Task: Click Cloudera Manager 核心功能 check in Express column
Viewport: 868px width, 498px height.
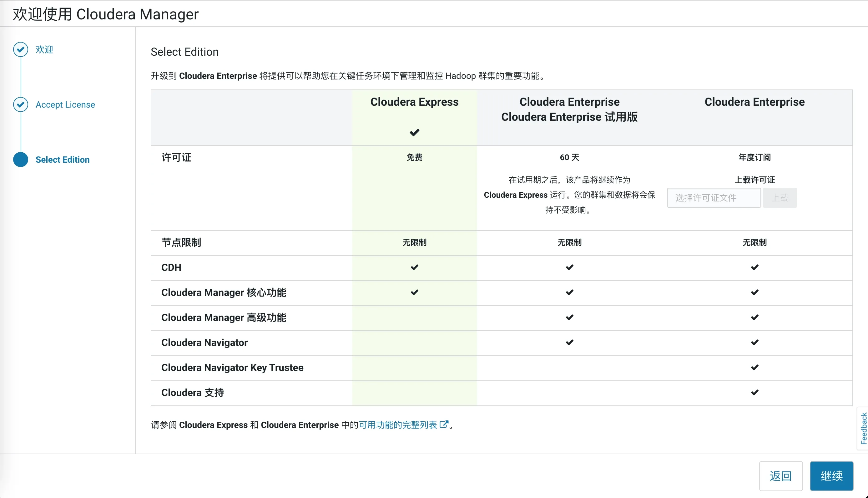Action: tap(414, 292)
